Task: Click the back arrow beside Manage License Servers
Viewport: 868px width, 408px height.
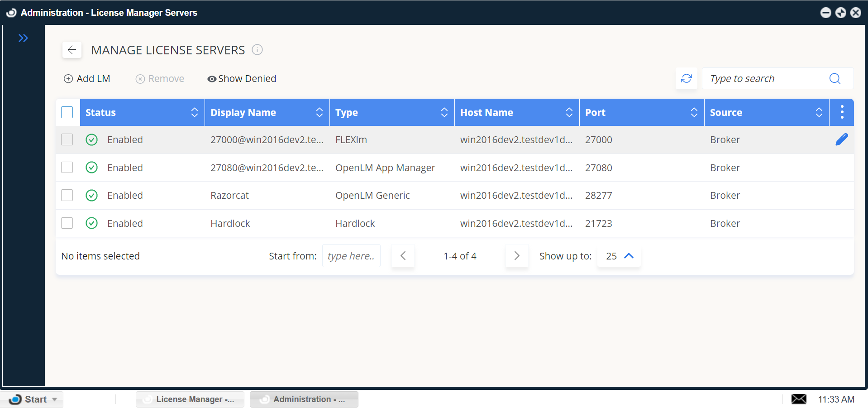Action: [x=72, y=50]
